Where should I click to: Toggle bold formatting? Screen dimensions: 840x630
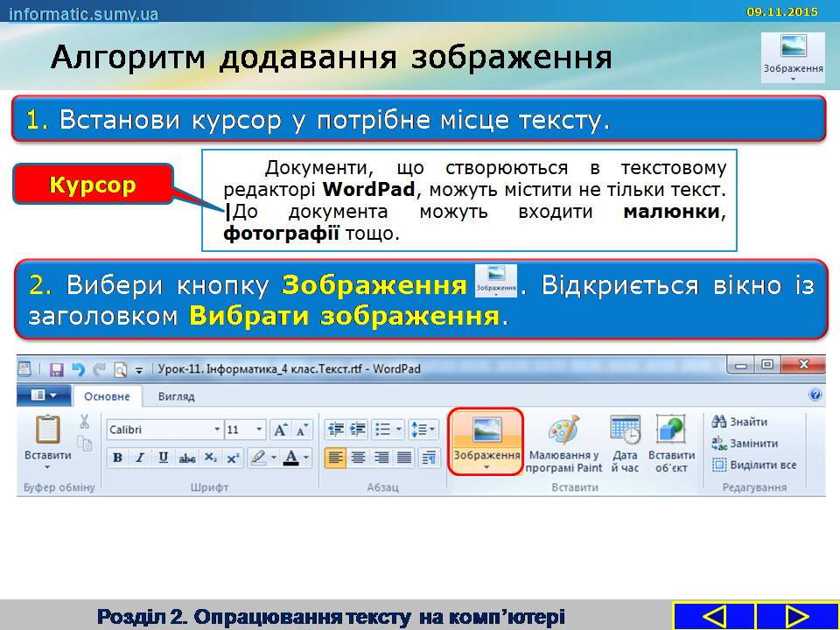(x=116, y=458)
